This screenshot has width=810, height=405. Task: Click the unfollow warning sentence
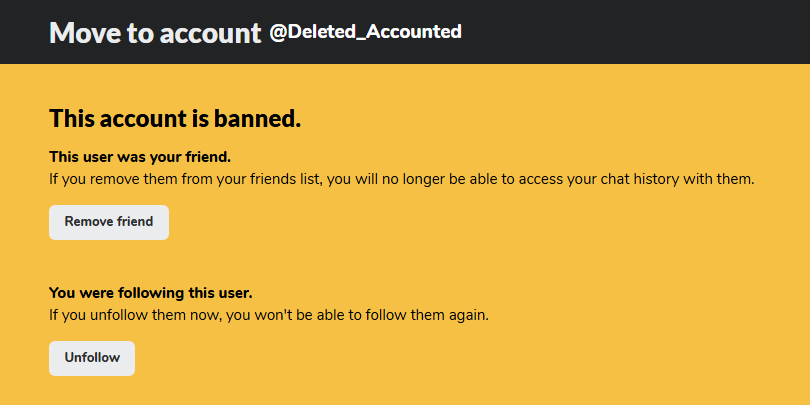pyautogui.click(x=269, y=315)
